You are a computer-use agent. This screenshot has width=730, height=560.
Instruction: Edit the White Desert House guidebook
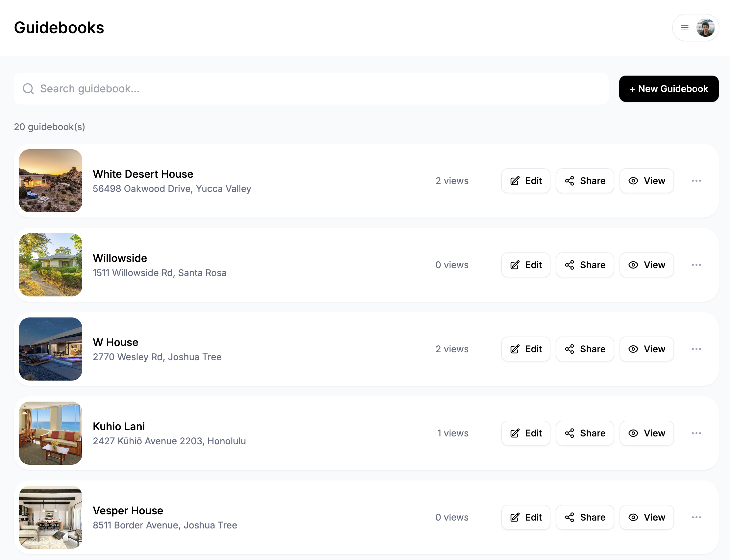[525, 181]
